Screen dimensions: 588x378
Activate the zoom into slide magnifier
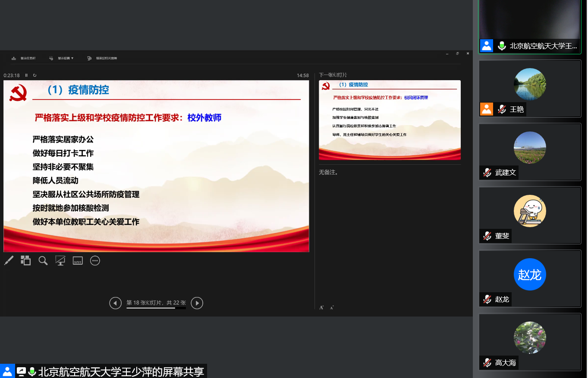pos(43,260)
